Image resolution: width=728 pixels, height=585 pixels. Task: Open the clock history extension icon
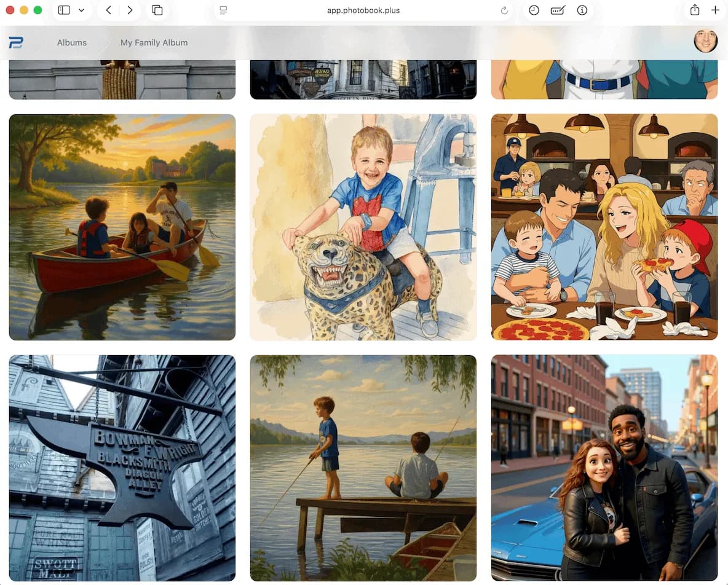[534, 10]
